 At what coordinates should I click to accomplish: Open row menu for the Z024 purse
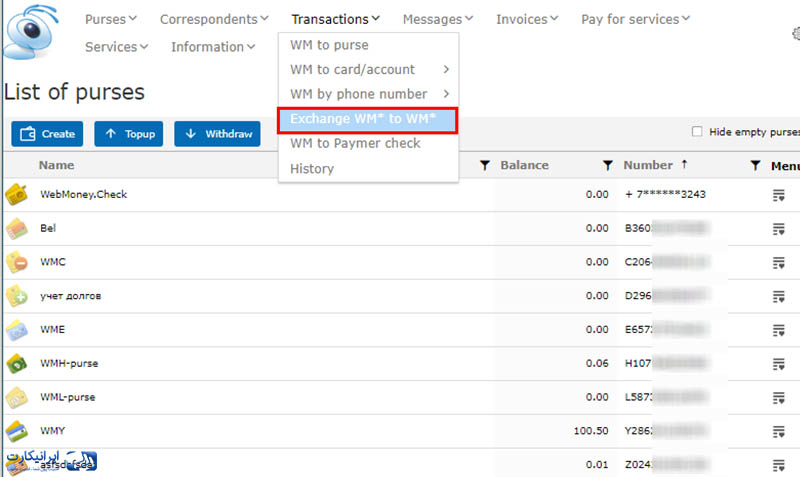coord(779,465)
